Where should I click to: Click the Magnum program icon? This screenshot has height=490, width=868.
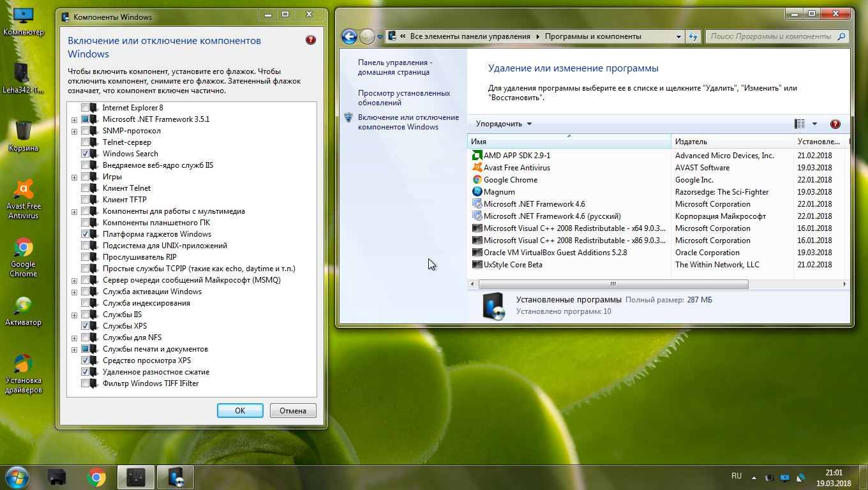point(477,191)
